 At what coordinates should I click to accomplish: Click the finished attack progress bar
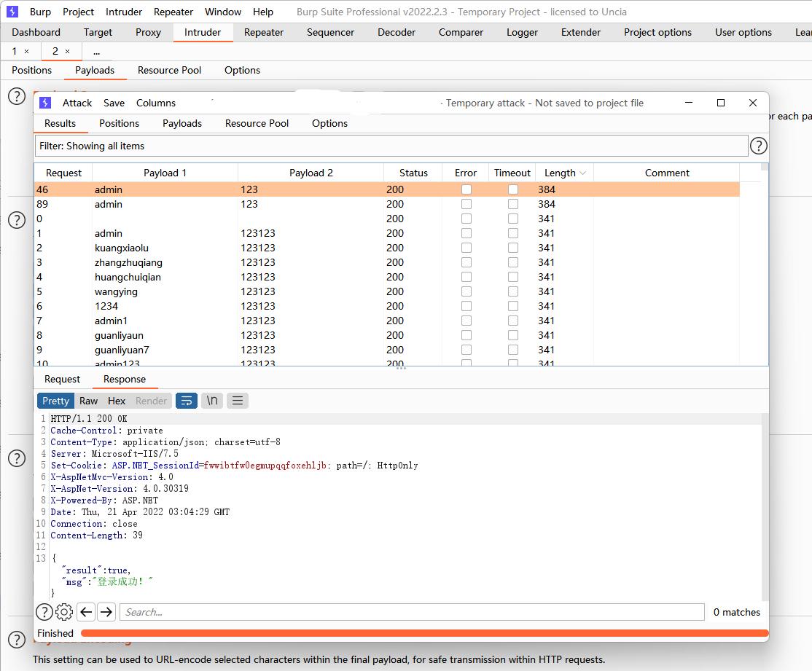point(425,633)
